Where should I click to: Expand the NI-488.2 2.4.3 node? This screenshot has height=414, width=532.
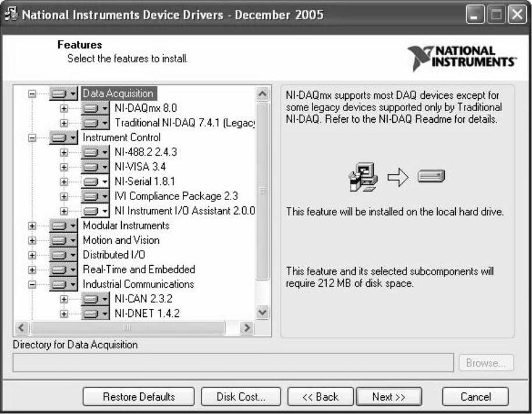click(x=64, y=152)
